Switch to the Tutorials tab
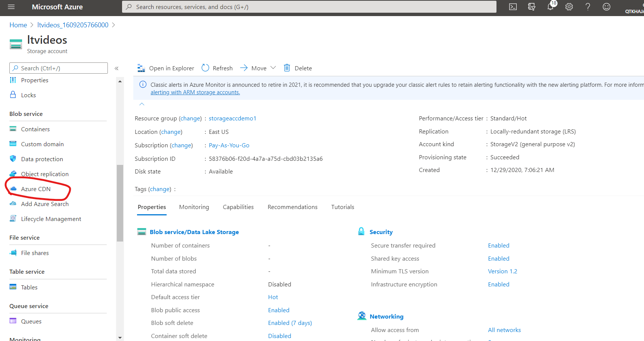The width and height of the screenshot is (644, 341). 343,207
